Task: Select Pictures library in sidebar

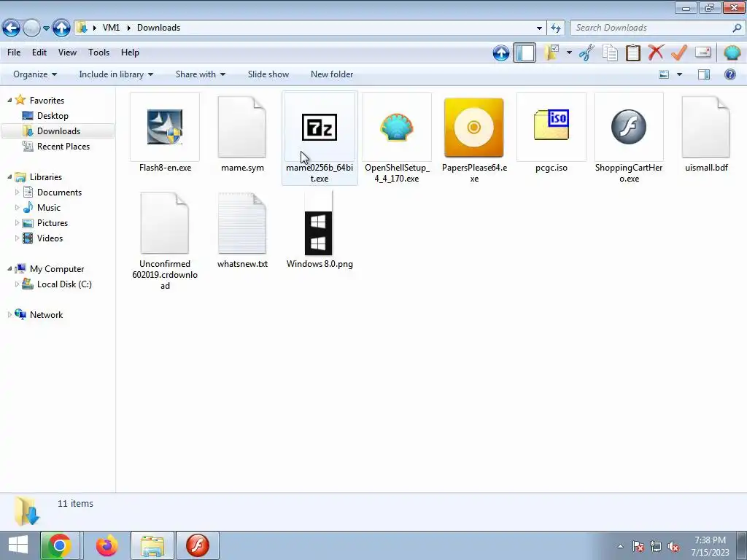Action: [x=53, y=223]
